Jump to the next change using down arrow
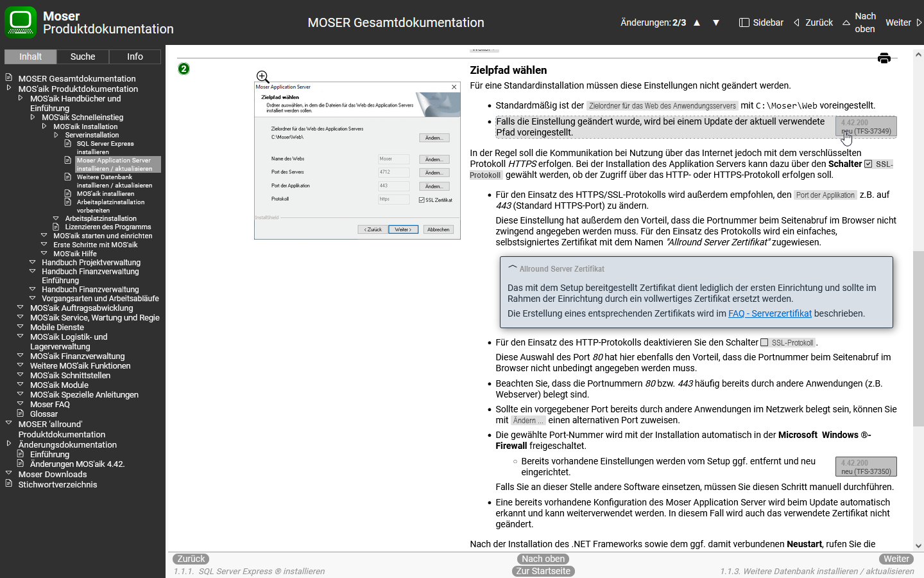 [716, 22]
